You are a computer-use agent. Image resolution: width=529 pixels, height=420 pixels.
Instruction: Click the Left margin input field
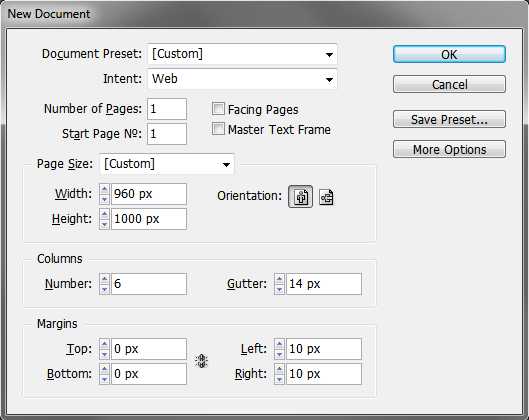[324, 349]
